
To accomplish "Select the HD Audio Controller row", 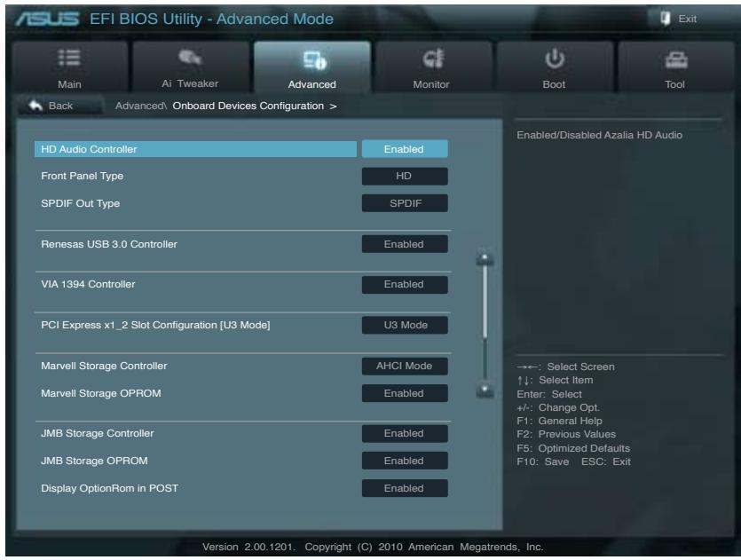I will point(195,149).
